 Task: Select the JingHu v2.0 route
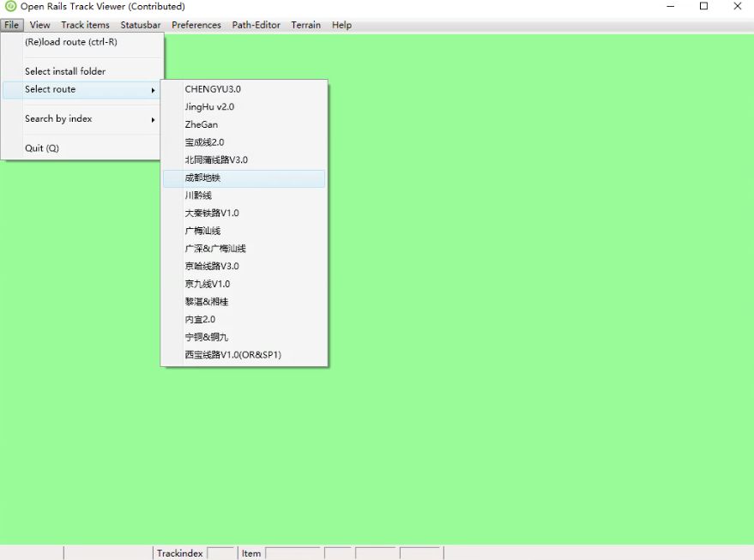209,107
